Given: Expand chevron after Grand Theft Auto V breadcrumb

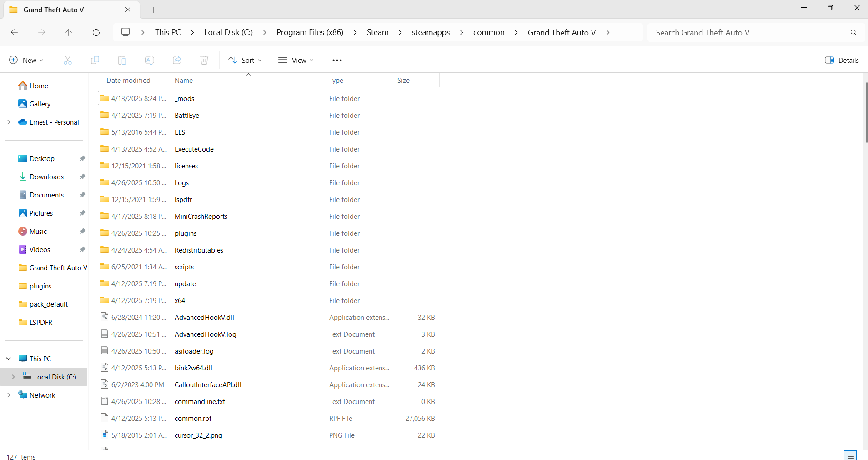Looking at the screenshot, I should [x=608, y=32].
